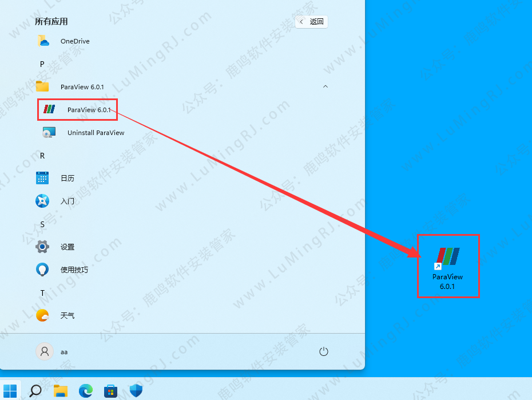
Task: Click the 所有应用 heading
Action: coord(51,21)
